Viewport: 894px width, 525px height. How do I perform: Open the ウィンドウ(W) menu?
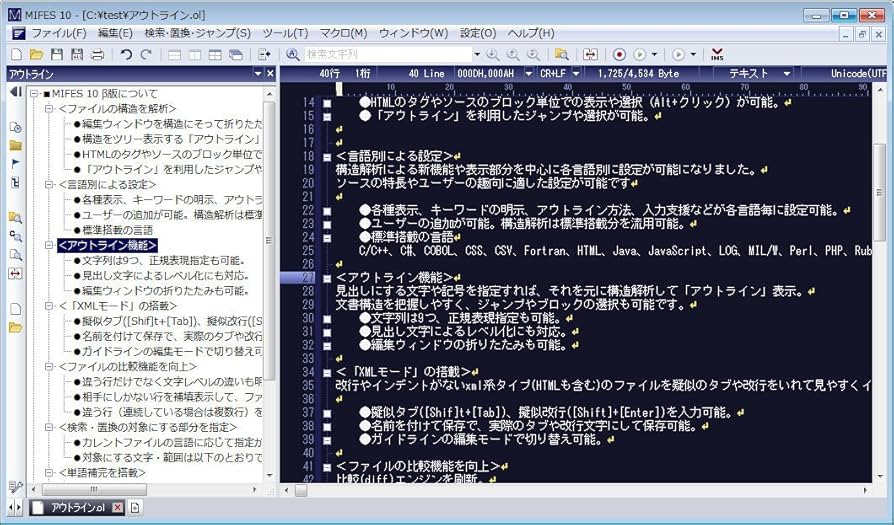pyautogui.click(x=413, y=33)
